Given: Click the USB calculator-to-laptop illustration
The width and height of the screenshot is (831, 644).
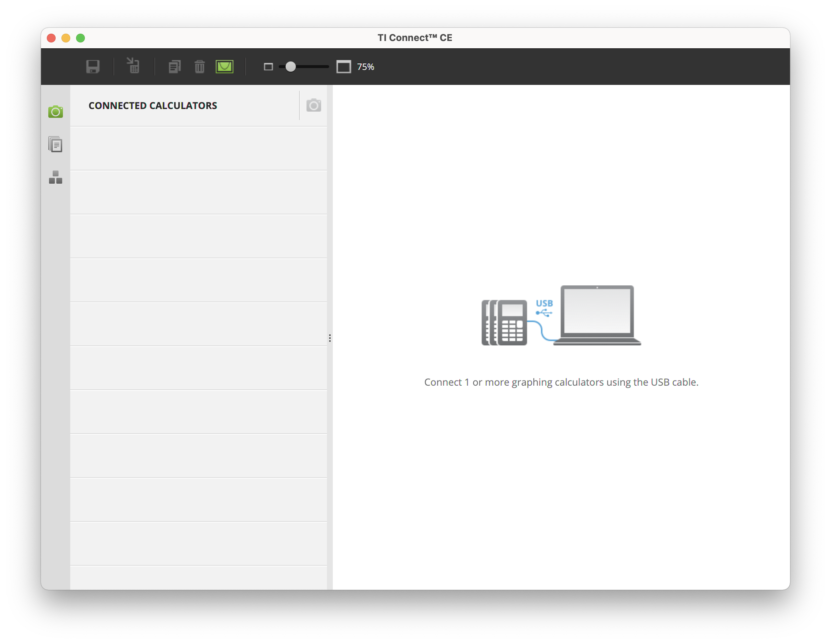Looking at the screenshot, I should click(561, 315).
